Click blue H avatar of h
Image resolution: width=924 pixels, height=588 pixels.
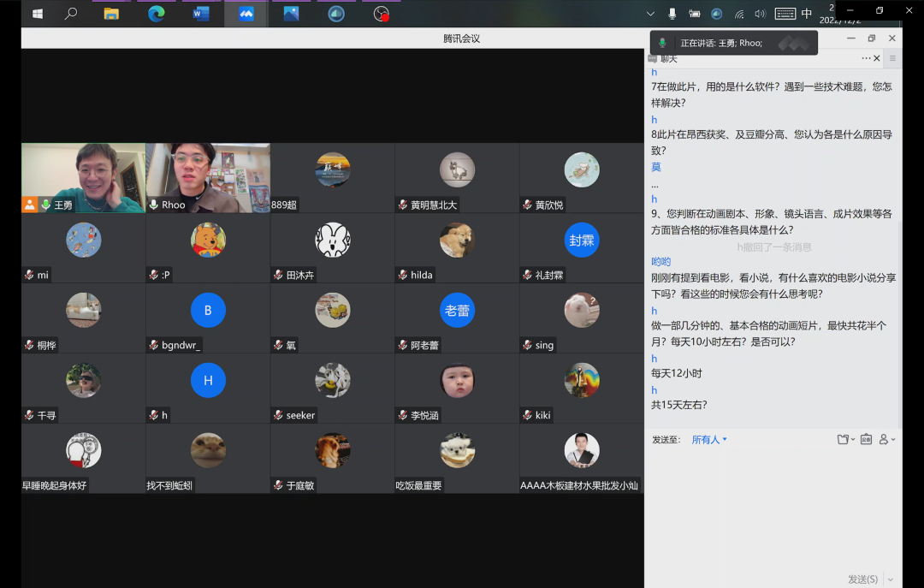pyautogui.click(x=208, y=380)
